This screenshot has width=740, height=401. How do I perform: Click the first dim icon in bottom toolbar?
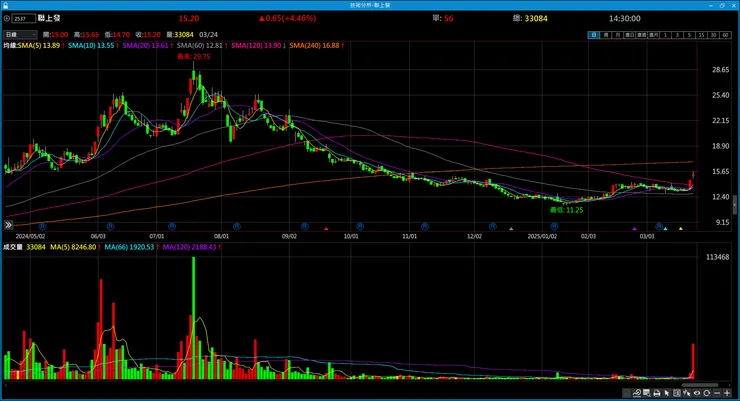point(626,393)
